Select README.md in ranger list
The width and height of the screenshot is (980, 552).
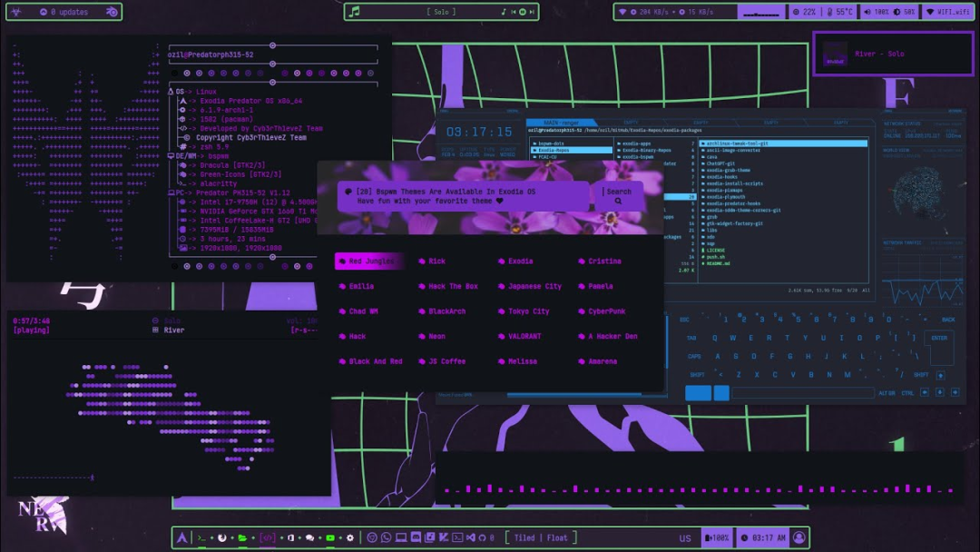point(718,263)
